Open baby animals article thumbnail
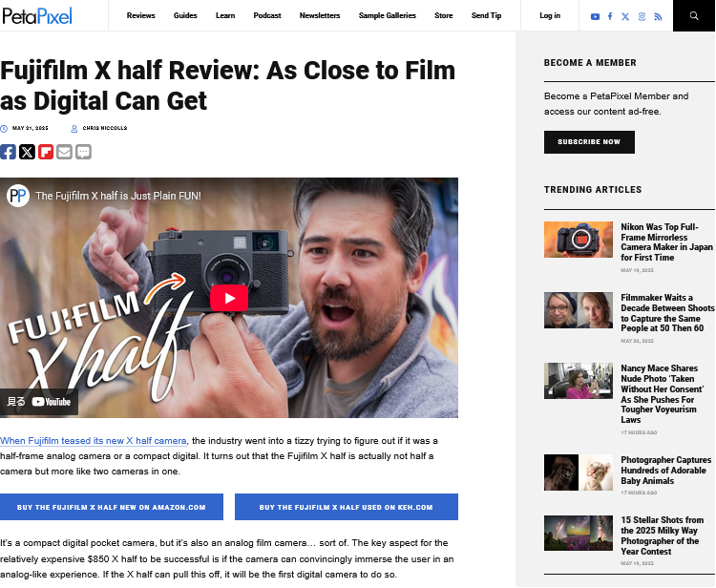Image resolution: width=716 pixels, height=588 pixels. (579, 472)
